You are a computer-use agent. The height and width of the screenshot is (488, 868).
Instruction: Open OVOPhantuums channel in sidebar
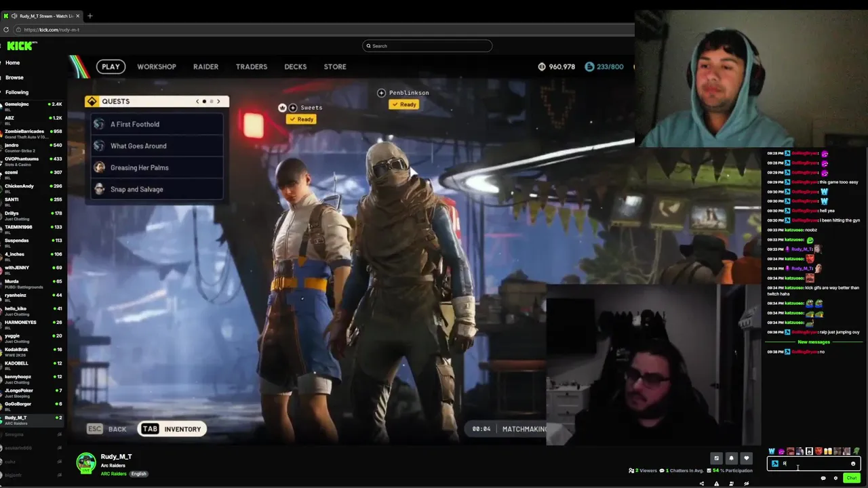click(x=32, y=160)
